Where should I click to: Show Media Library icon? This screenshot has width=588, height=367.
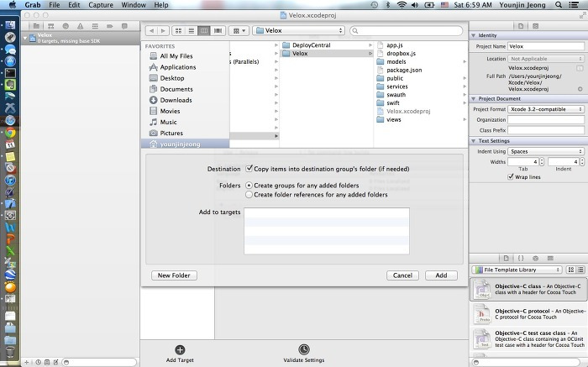pyautogui.click(x=550, y=259)
